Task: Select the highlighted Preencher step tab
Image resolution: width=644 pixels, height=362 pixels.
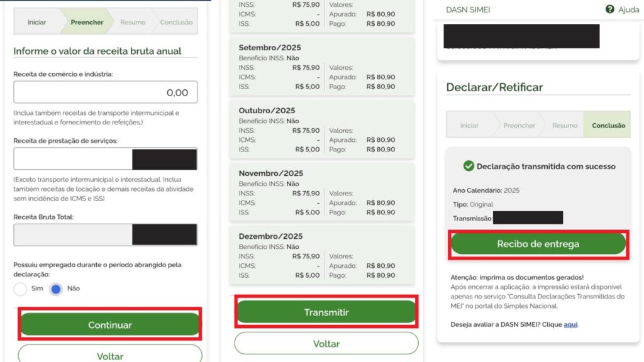Action: [87, 22]
